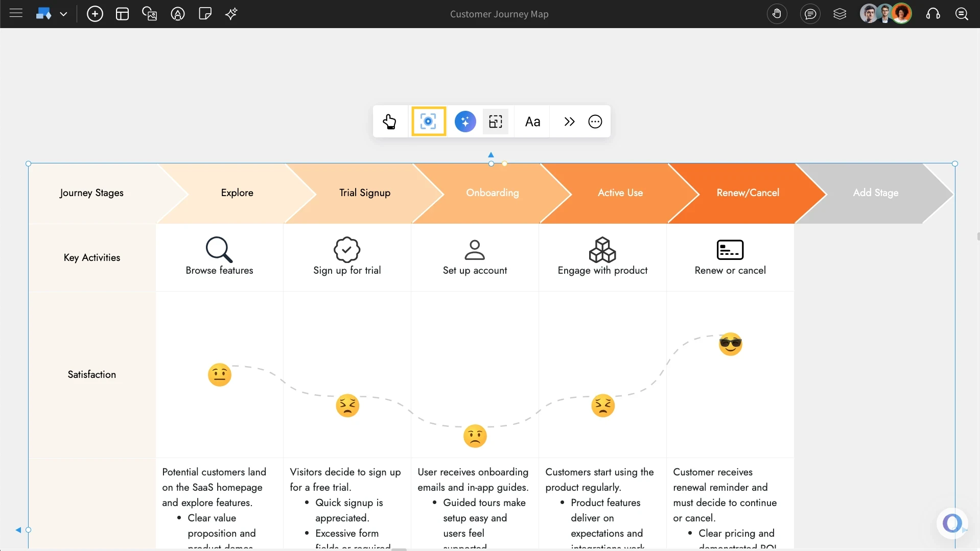Start an audio huddle with headphones icon
The height and width of the screenshot is (551, 980).
(x=933, y=14)
